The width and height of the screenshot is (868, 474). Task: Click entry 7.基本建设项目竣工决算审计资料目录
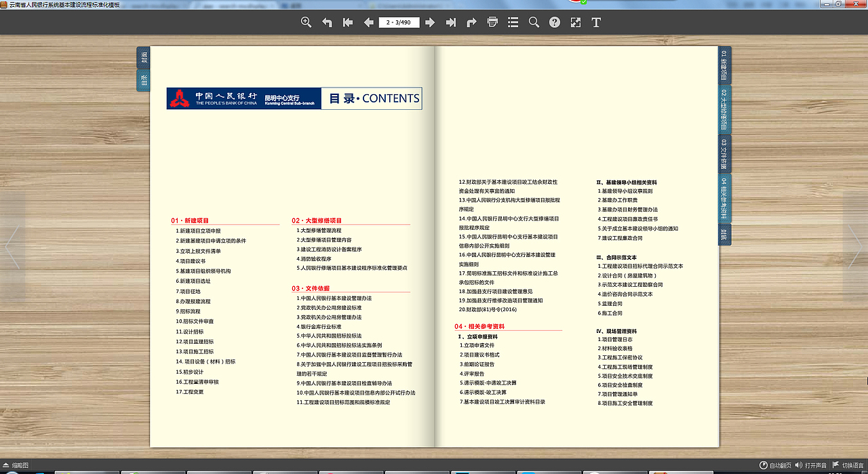coord(502,401)
